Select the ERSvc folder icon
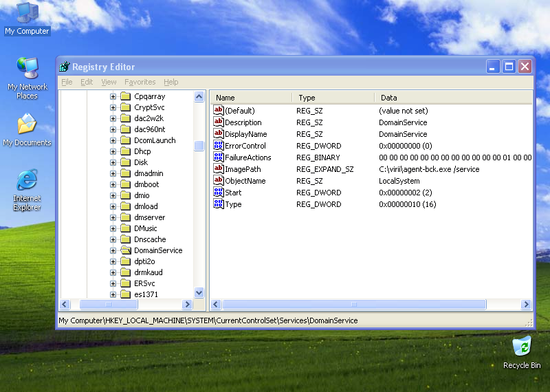550x392 pixels. 126,283
